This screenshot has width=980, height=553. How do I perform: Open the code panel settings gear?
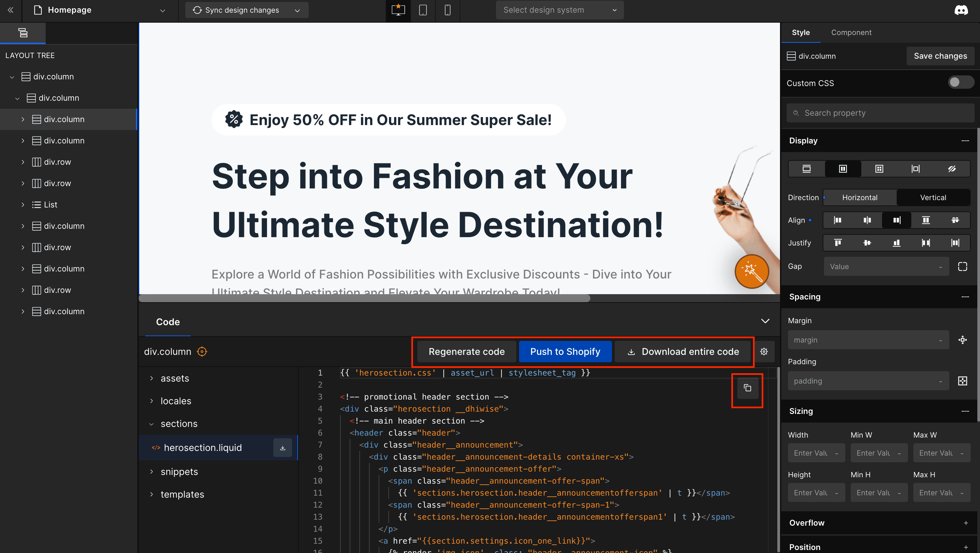(764, 351)
